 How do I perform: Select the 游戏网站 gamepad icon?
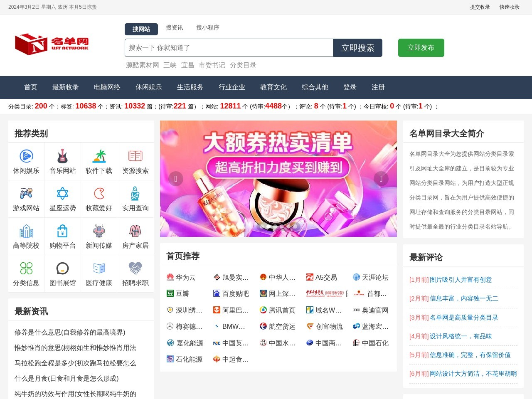click(26, 193)
